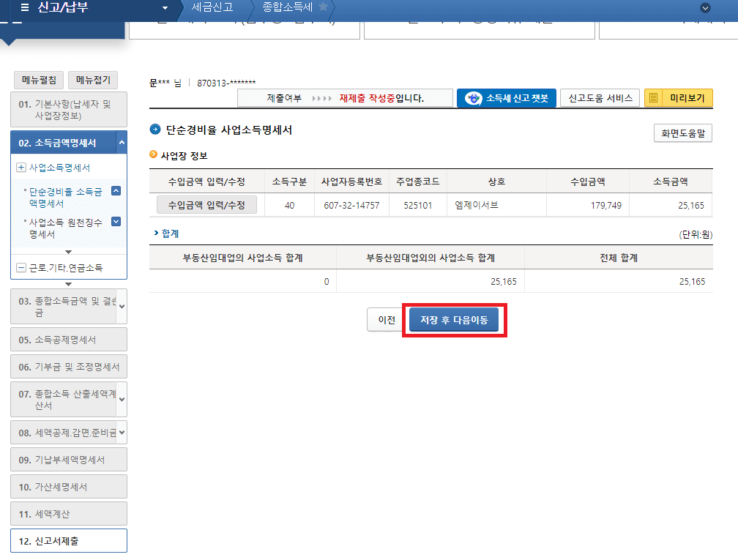Click the check icon beside 단순경비율 소득금액명세서

pyautogui.click(x=116, y=190)
